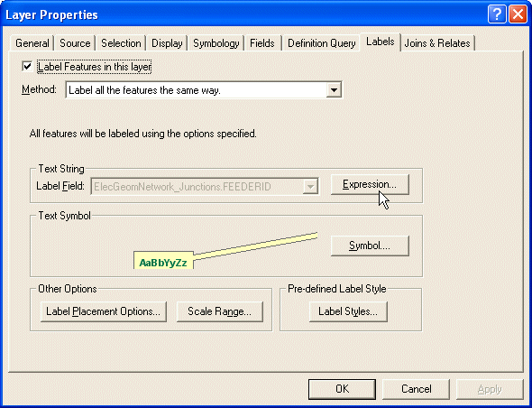Screen dimensions: 532x408
Task: Click the AaBbYyZz text symbol preview
Action: [163, 263]
